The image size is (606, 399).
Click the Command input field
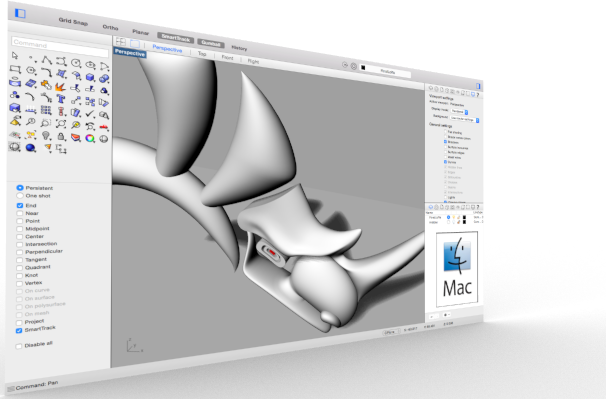point(60,46)
